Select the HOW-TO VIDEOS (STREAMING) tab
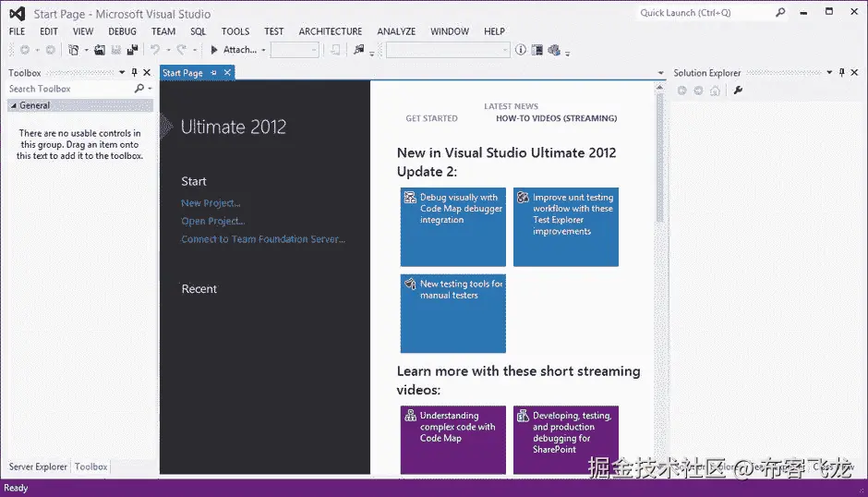This screenshot has width=868, height=497. 556,118
